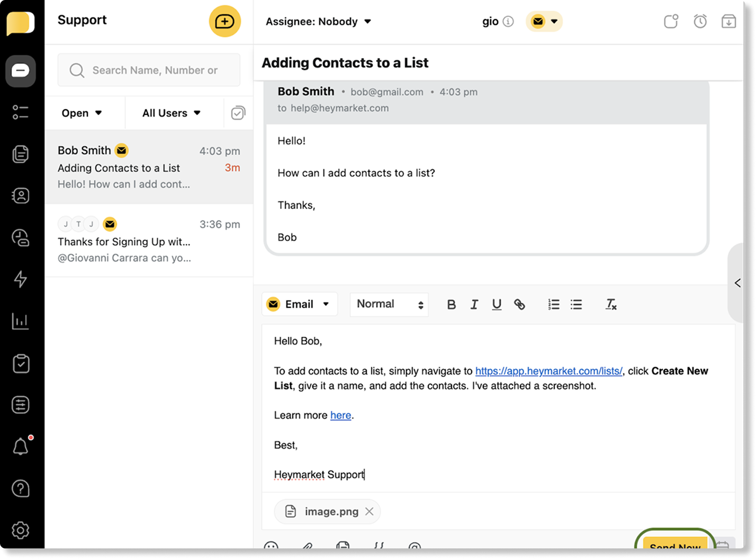Toggle the select-all conversations checkbox icon
756x559 pixels.
point(238,113)
